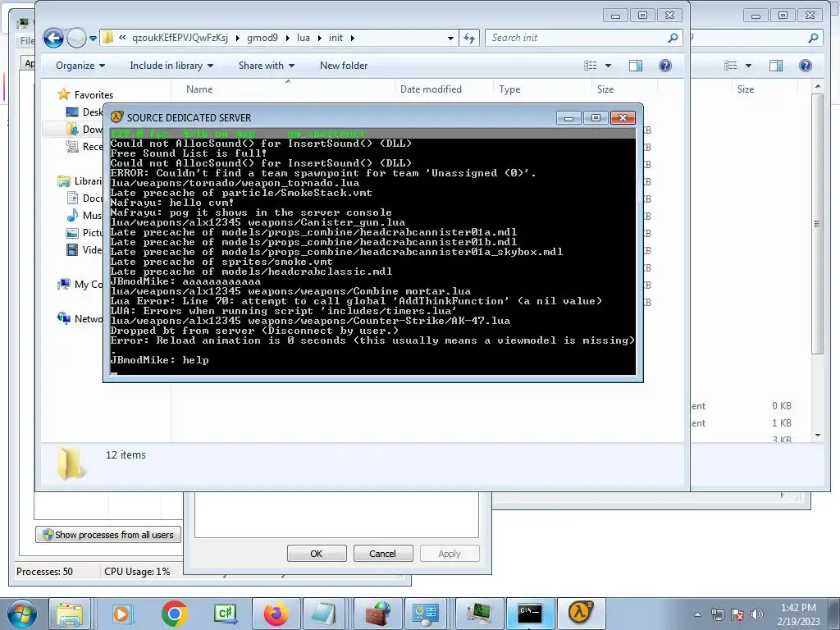
Task: Click the change view icon in init window
Action: coord(591,66)
